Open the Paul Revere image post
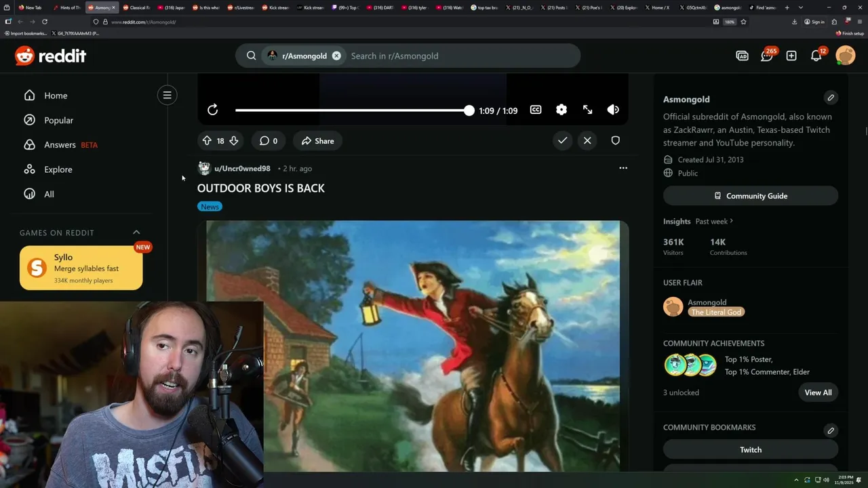Viewport: 868px width, 488px height. coord(413,346)
